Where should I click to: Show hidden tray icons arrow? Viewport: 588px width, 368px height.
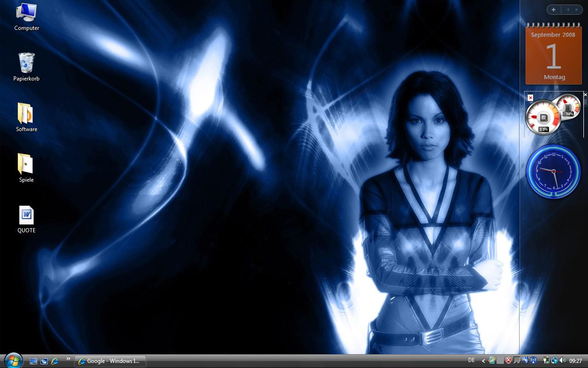(483, 361)
